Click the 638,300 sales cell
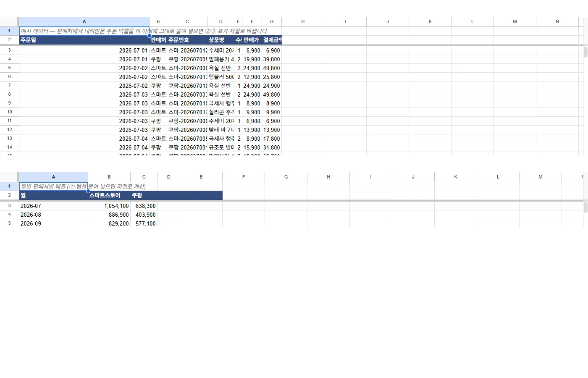Screen dimensions: 588x378 pyautogui.click(x=144, y=206)
